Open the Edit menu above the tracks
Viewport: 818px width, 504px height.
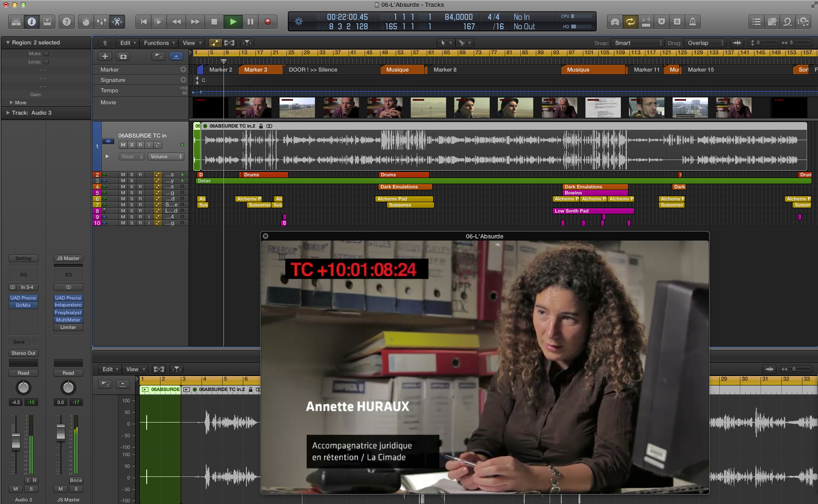(x=126, y=43)
